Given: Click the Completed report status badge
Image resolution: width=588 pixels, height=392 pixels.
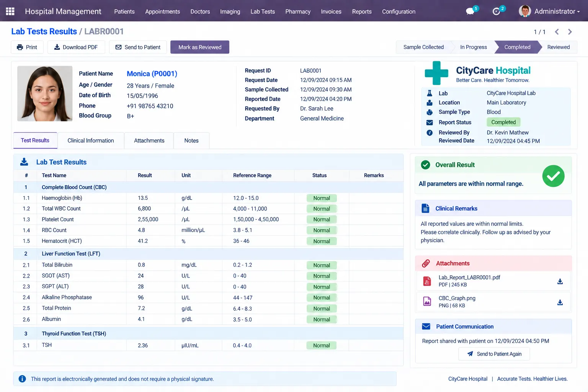Looking at the screenshot, I should (x=503, y=122).
